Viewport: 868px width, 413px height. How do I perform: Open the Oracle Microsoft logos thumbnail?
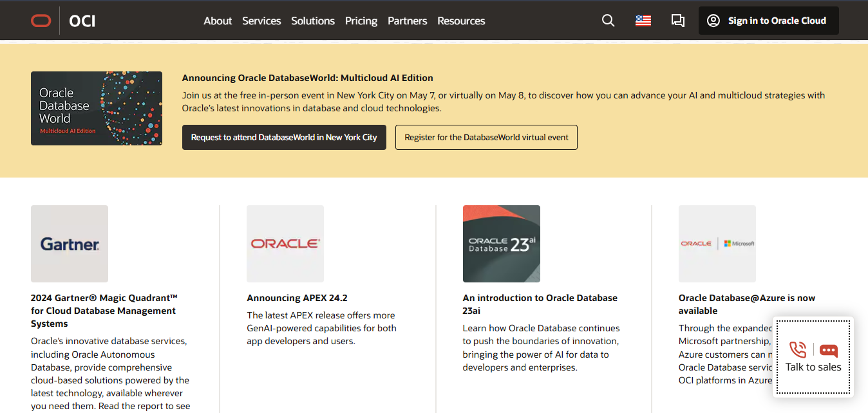coord(717,244)
